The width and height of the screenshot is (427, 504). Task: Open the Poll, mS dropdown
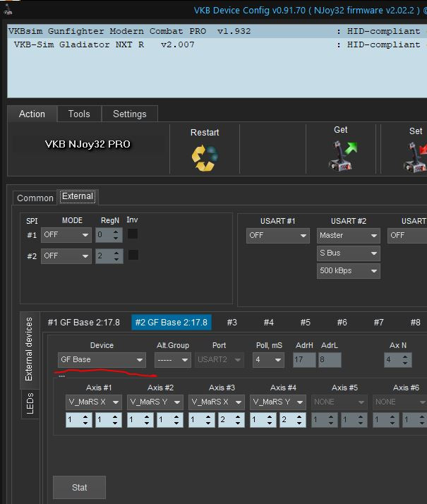click(268, 360)
